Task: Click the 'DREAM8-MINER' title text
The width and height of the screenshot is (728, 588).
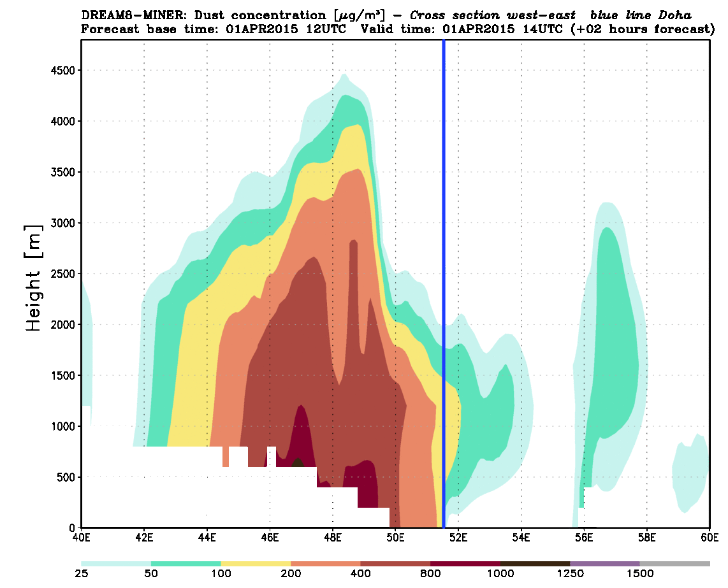Action: point(134,15)
